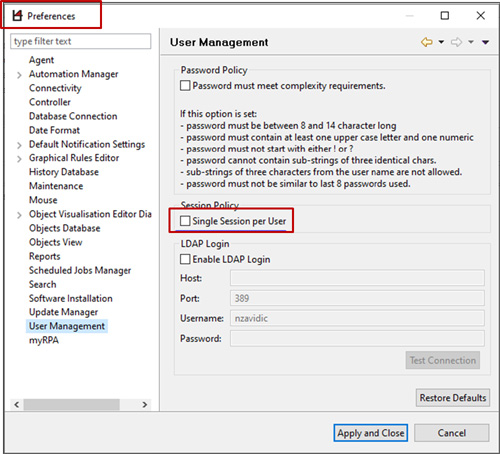Click the Restore Defaults button
This screenshot has height=454, width=500.
click(x=453, y=398)
